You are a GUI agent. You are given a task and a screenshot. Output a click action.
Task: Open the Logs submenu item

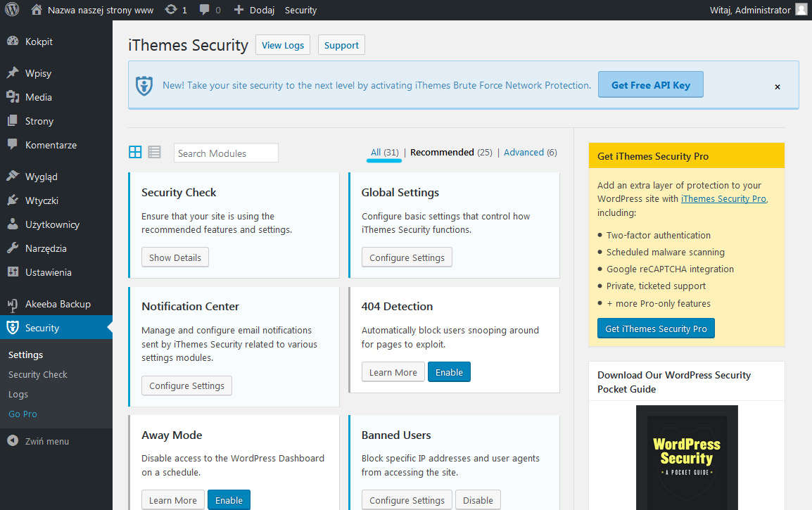coord(18,394)
